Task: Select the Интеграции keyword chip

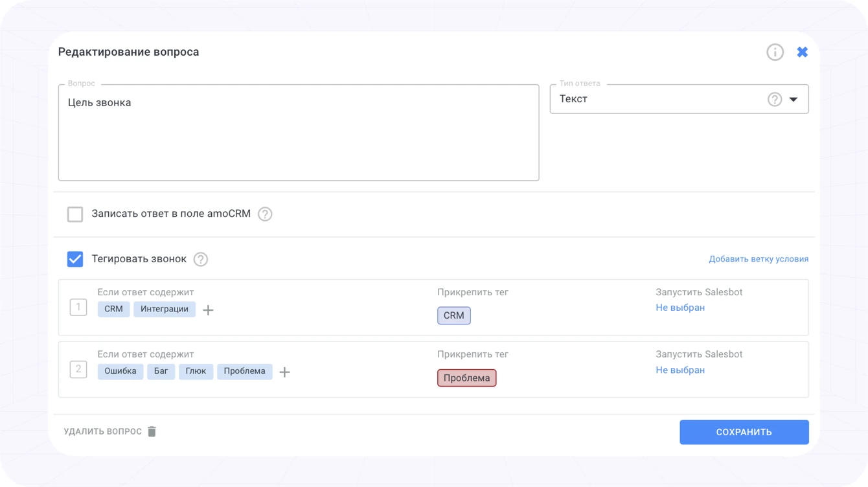Action: point(165,309)
